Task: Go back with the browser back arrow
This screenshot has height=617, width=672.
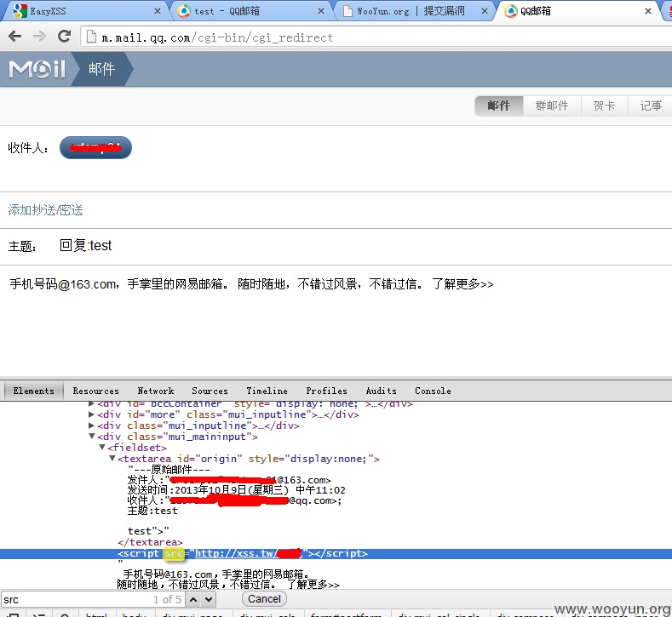Action: 15,37
